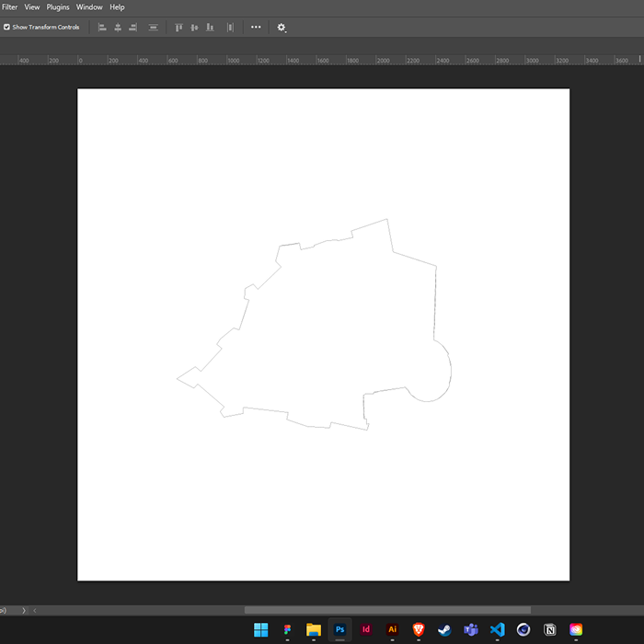
Task: Open the Plugins menu
Action: (58, 7)
